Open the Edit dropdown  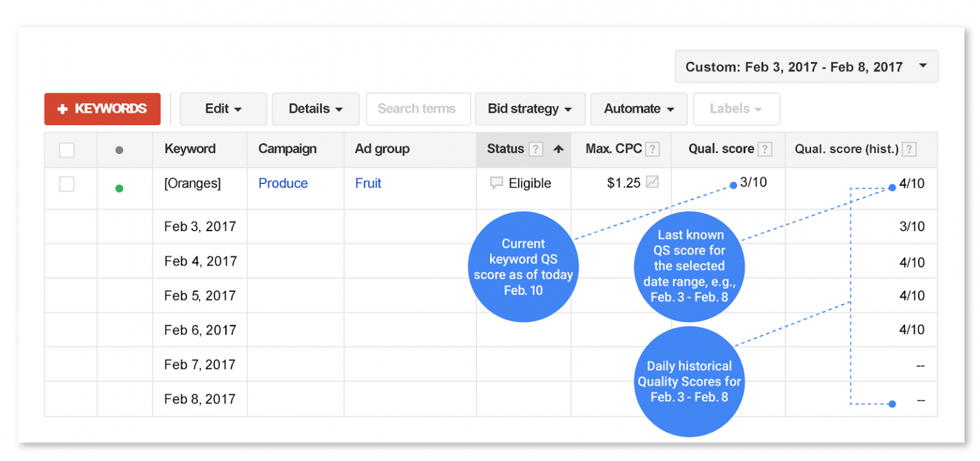point(223,109)
